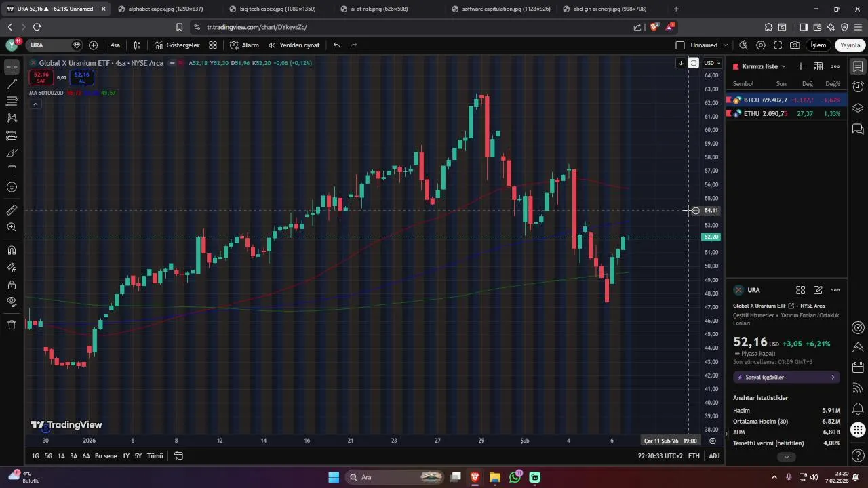Expand the URA details panel chevron
The image size is (868, 488).
pyautogui.click(x=787, y=457)
